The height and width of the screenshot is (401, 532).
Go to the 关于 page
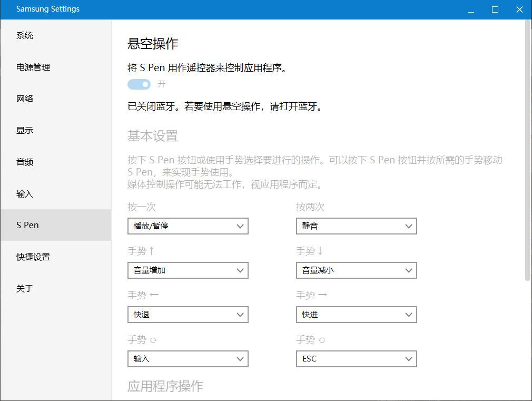[x=24, y=288]
